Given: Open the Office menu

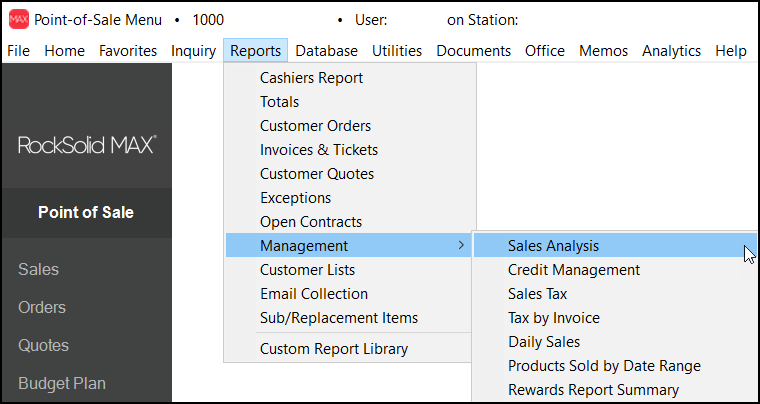Looking at the screenshot, I should pos(545,51).
